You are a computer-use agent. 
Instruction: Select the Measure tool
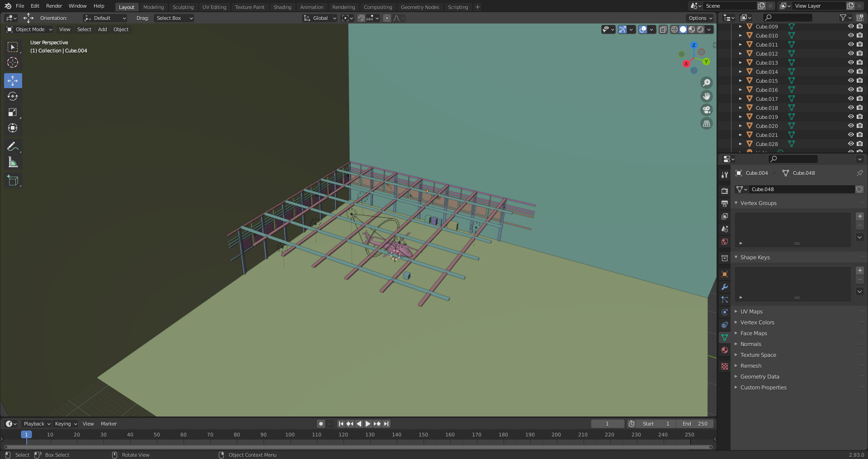click(13, 162)
